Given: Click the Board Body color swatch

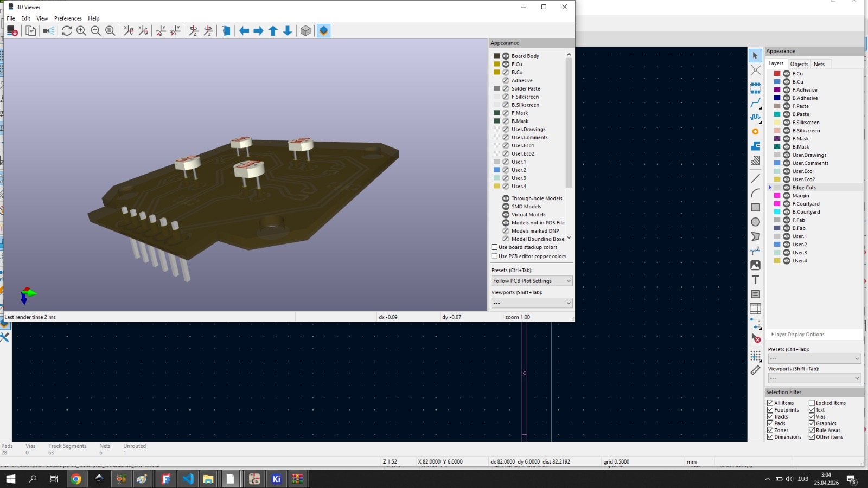Looking at the screenshot, I should 496,56.
